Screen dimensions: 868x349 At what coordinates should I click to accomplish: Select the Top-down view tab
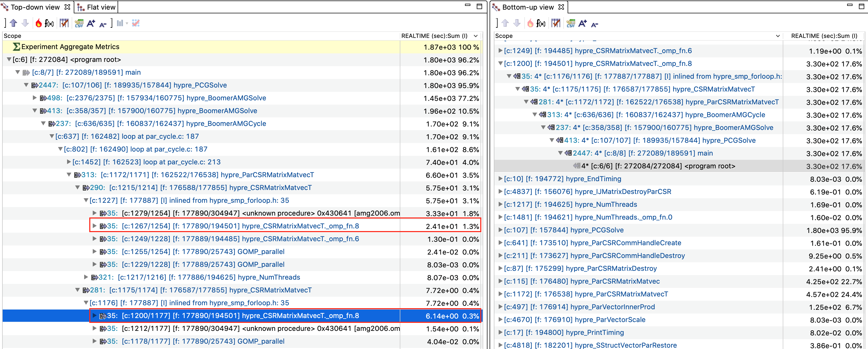click(35, 7)
